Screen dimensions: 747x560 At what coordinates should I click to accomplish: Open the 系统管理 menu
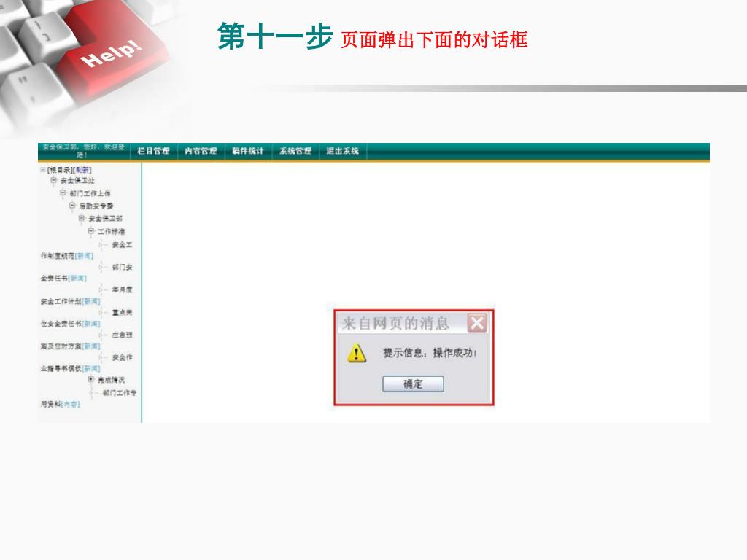295,151
